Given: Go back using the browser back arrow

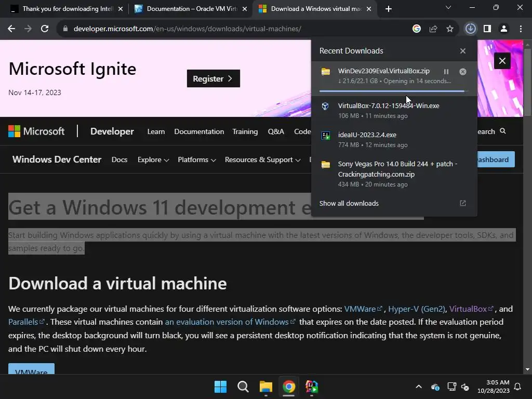Looking at the screenshot, I should [x=11, y=29].
